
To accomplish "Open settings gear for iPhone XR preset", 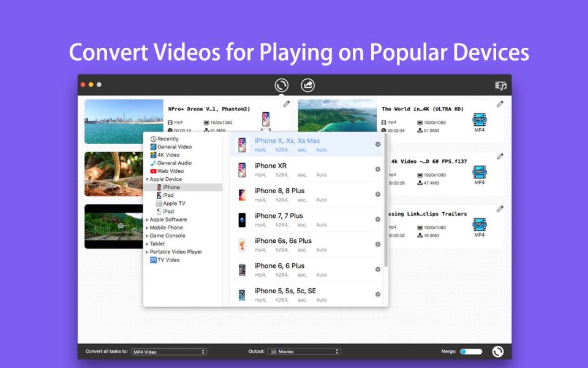I will pos(378,169).
